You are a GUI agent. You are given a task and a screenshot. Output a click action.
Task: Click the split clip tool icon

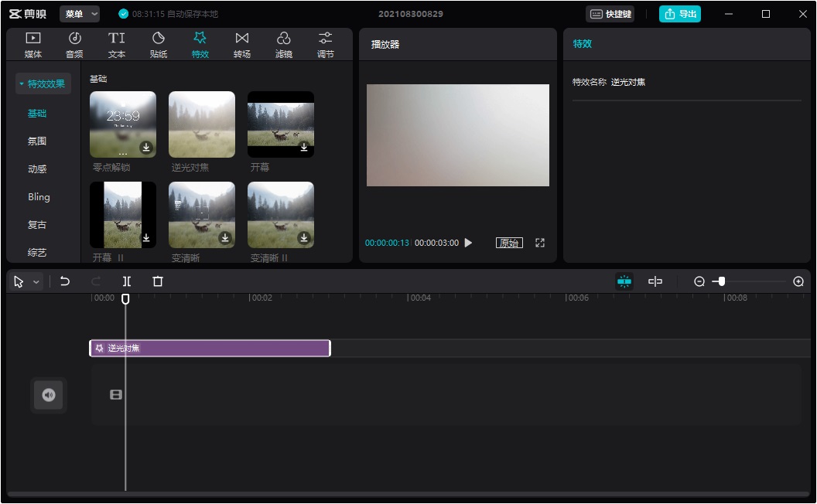[127, 281]
